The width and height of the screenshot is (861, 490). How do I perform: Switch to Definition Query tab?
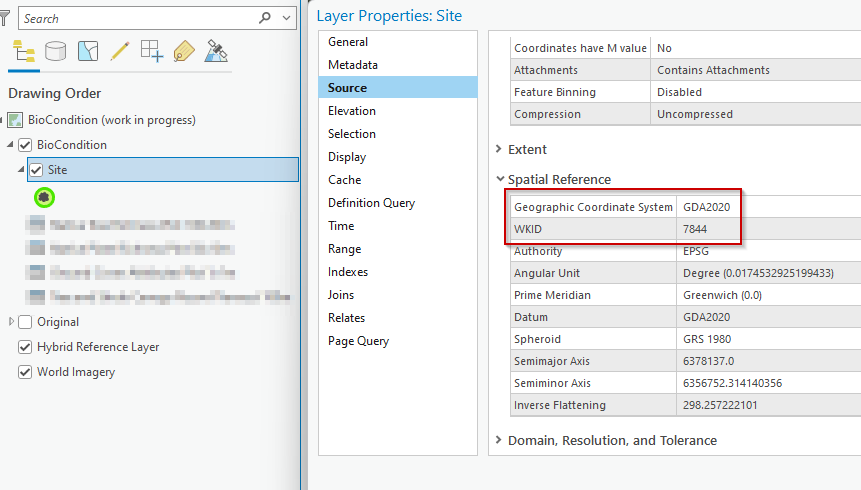coord(371,203)
